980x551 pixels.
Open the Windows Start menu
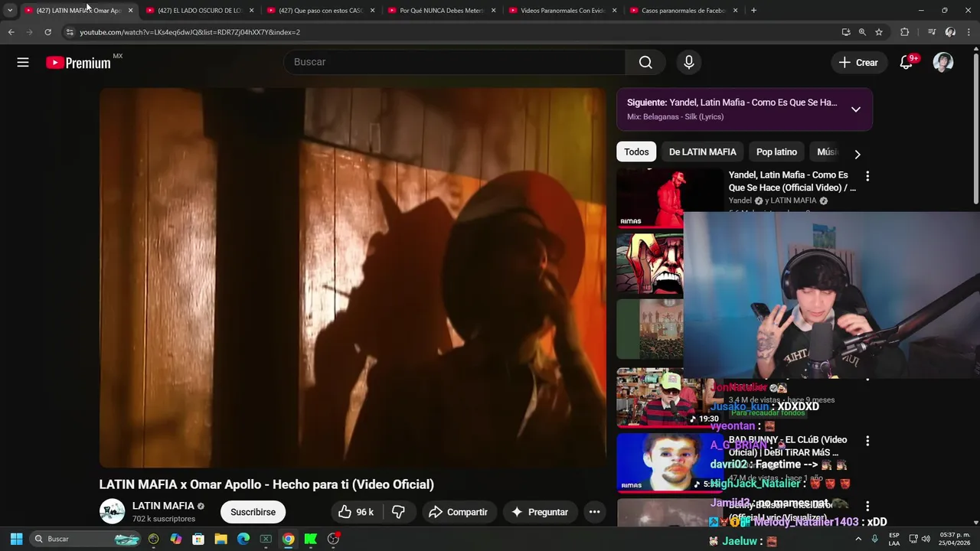16,539
